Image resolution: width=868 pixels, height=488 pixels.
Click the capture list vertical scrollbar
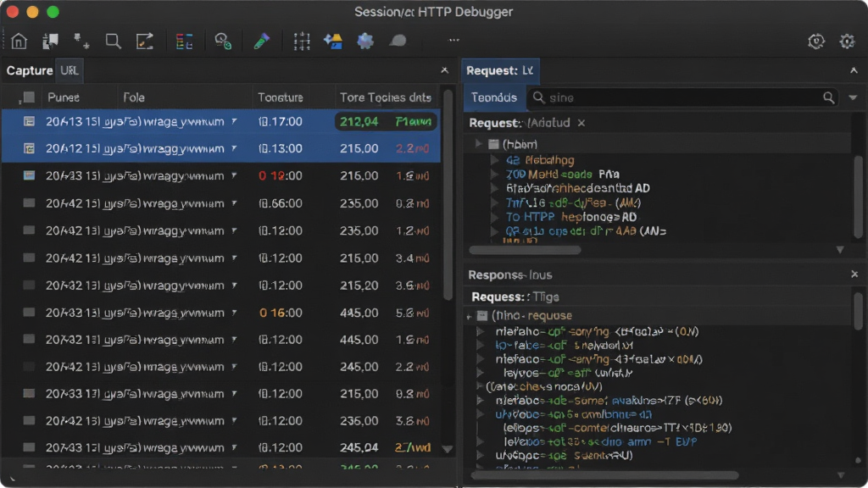click(448, 195)
